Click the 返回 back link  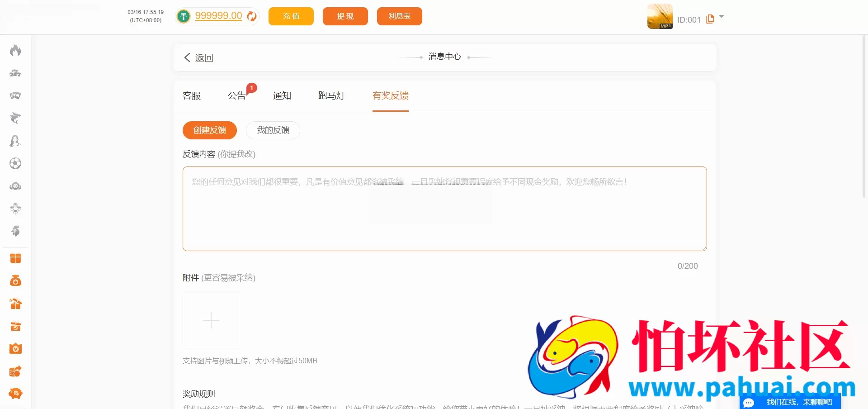204,58
